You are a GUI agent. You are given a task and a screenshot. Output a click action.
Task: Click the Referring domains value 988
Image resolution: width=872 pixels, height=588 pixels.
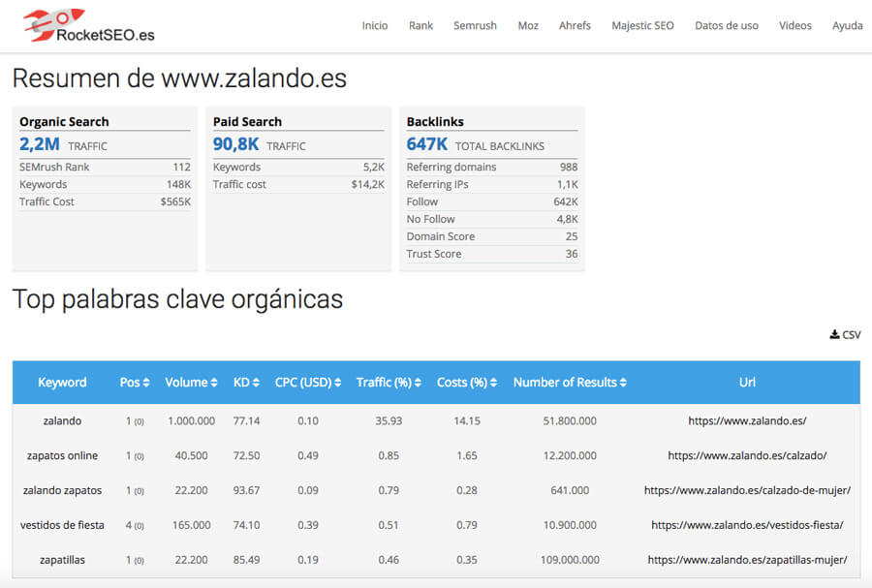(x=569, y=167)
